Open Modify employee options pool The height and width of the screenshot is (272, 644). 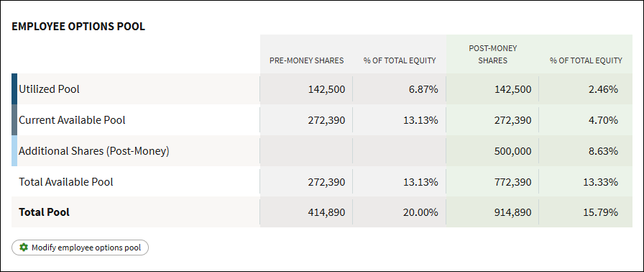(x=80, y=248)
